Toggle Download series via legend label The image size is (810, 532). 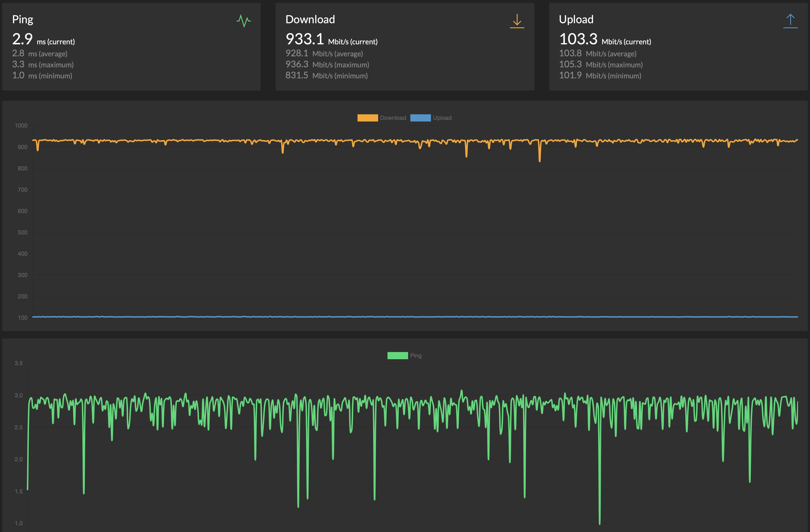pyautogui.click(x=393, y=118)
